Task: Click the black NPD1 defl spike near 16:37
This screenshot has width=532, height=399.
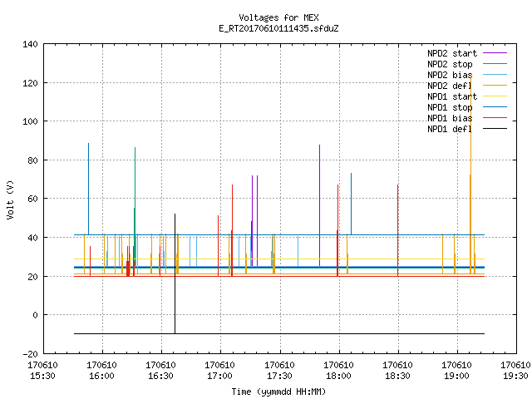Action: click(175, 273)
